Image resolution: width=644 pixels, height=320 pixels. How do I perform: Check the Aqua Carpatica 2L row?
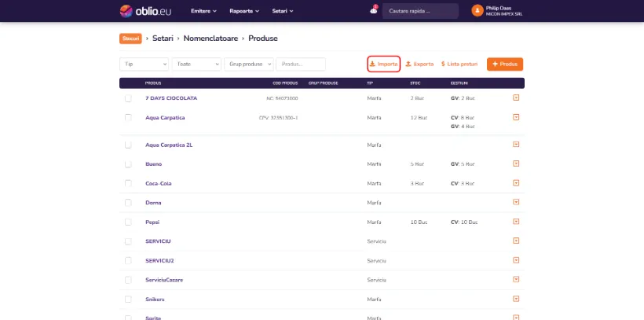(x=128, y=145)
